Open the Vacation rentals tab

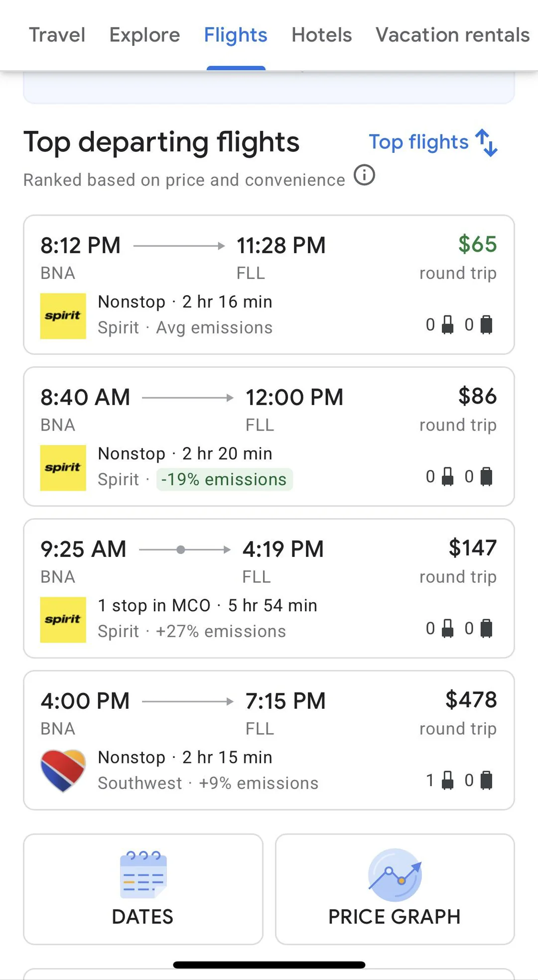tap(452, 35)
